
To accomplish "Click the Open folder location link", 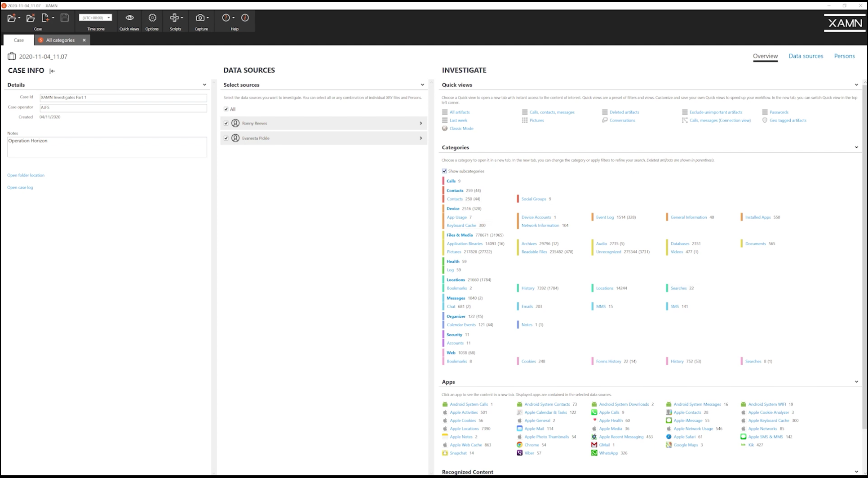I will (26, 175).
